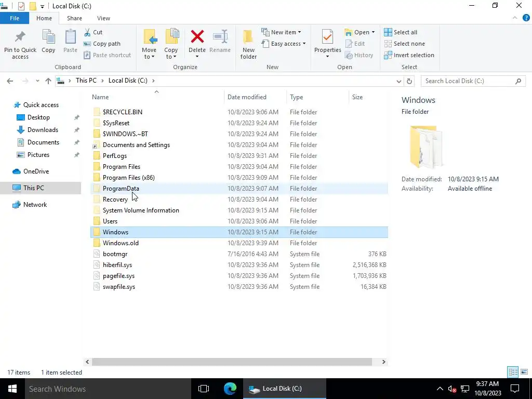Click the Copy icon in Clipboard group
This screenshot has width=532, height=399.
point(48,37)
